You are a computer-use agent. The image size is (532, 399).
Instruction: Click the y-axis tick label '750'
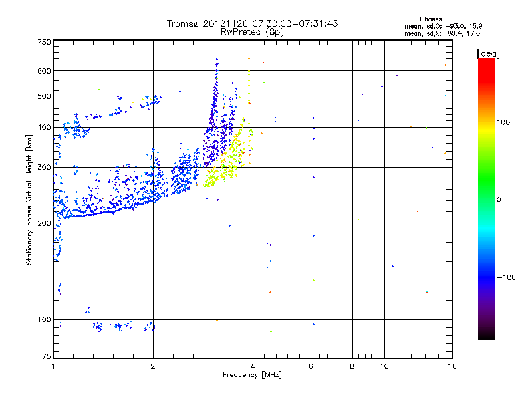pos(44,42)
